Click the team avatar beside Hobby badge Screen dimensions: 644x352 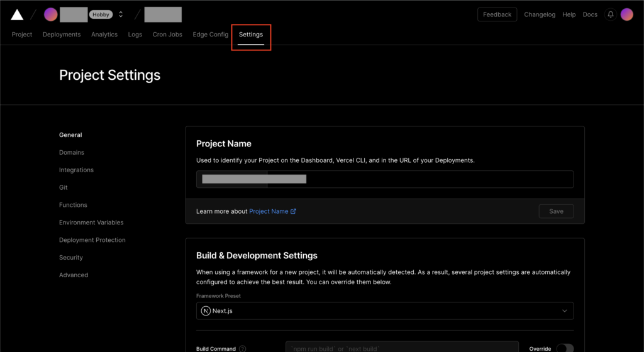tap(50, 14)
